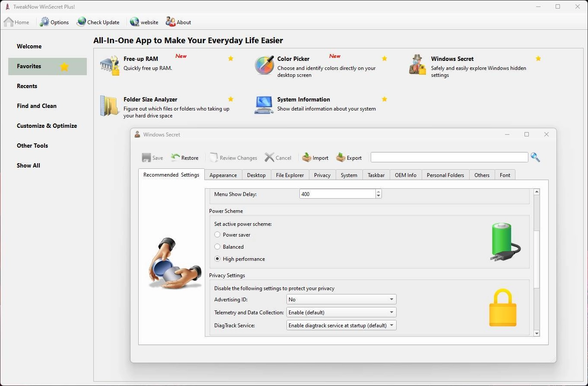588x386 pixels.
Task: Switch to the Desktop tab
Action: coord(256,175)
